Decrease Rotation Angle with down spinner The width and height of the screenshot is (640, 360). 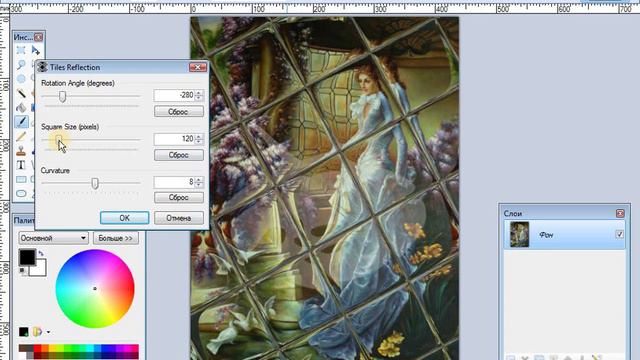(199, 98)
